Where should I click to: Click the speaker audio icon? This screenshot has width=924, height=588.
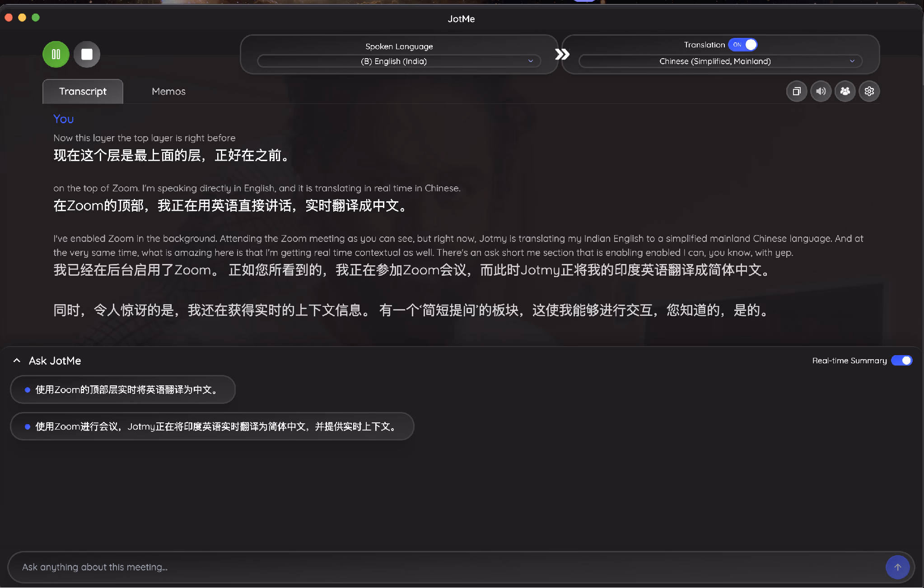tap(821, 92)
